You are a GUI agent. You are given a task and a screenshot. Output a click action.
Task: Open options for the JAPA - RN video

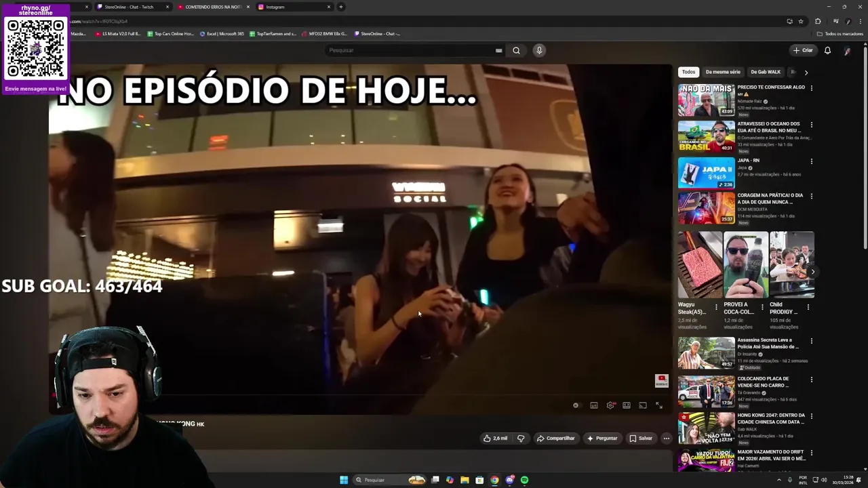[811, 161]
